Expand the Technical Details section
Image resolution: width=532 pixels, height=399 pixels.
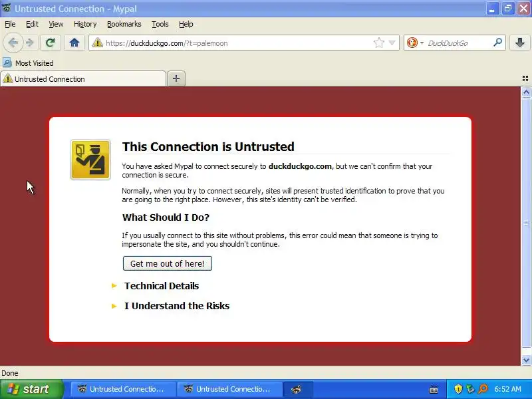162,286
